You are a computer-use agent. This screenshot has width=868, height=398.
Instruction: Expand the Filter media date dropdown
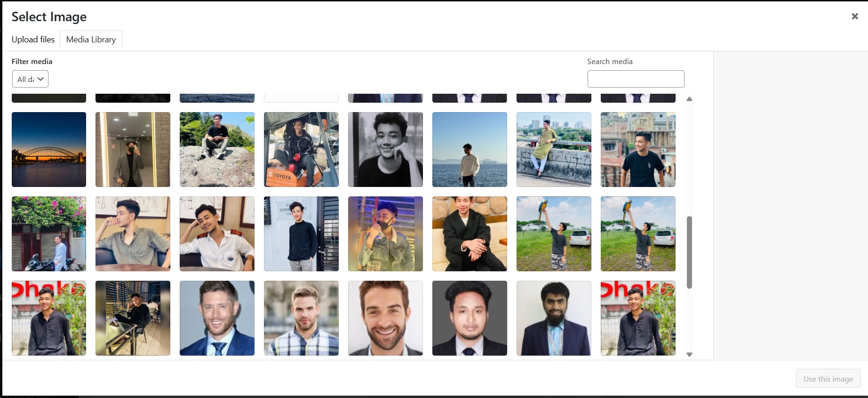point(30,79)
